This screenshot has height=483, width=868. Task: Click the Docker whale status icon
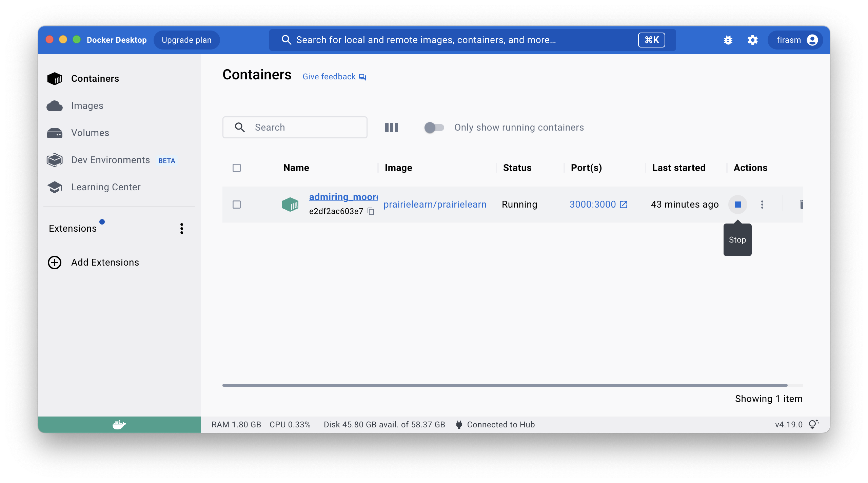coord(119,425)
